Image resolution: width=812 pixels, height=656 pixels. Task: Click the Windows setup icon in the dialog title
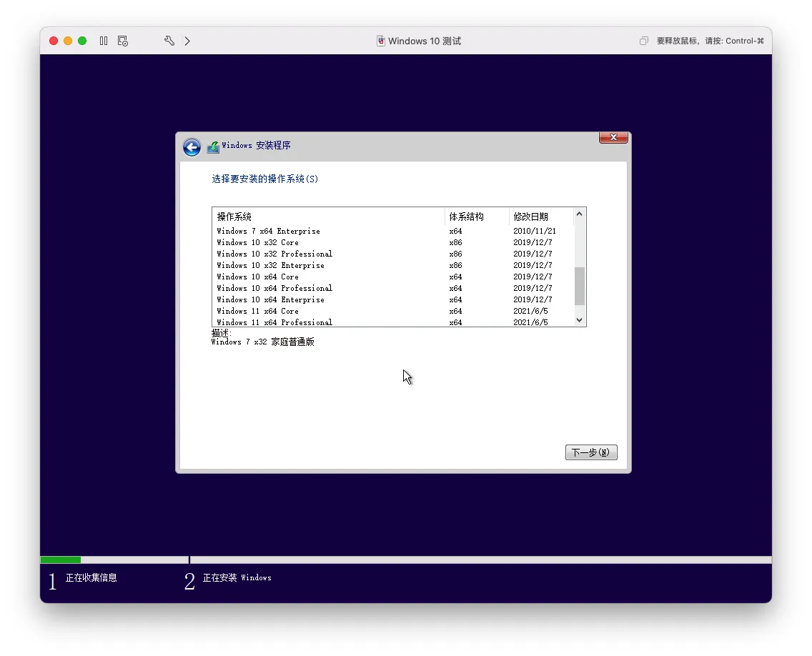(213, 147)
